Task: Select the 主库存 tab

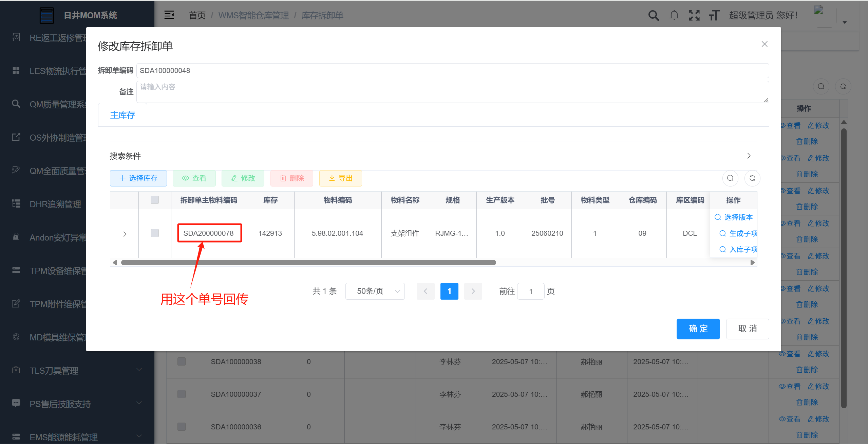Action: point(122,115)
